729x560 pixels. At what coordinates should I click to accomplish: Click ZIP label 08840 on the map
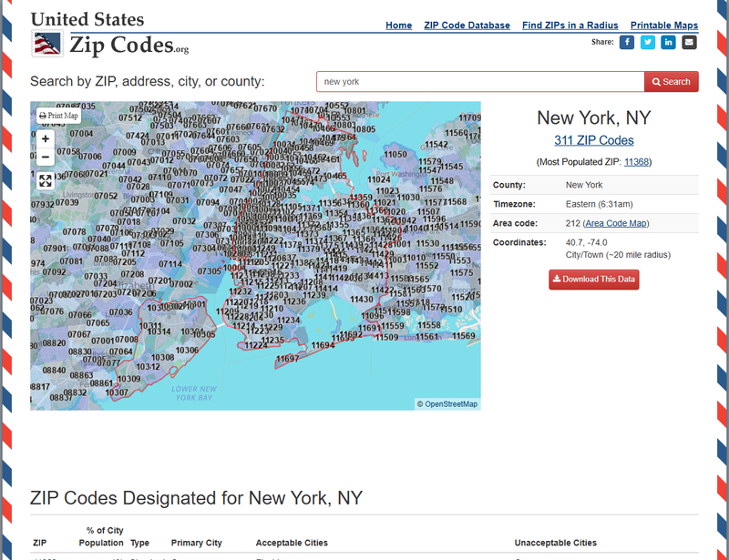(54, 371)
